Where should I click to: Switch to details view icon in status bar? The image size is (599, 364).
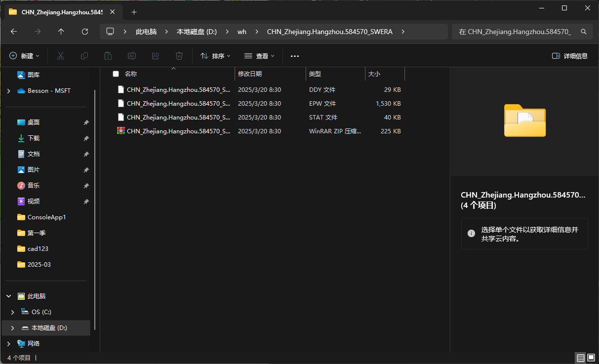coord(580,358)
